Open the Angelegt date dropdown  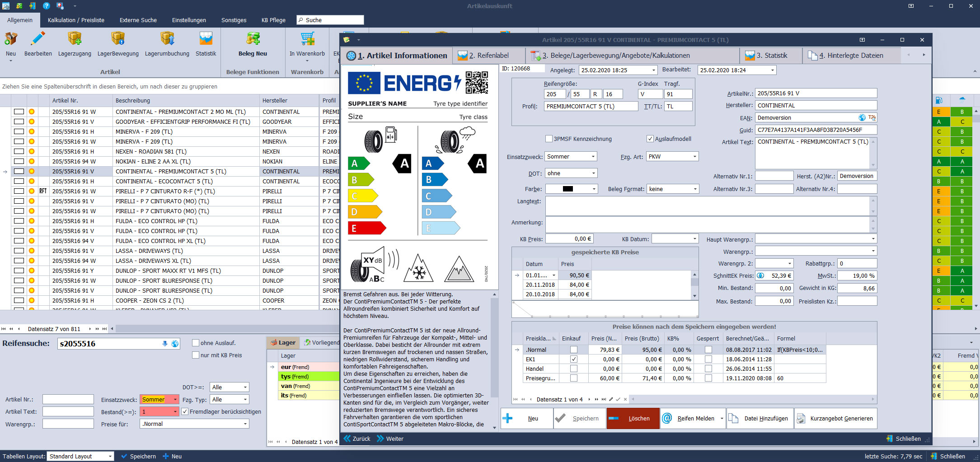[x=653, y=70]
